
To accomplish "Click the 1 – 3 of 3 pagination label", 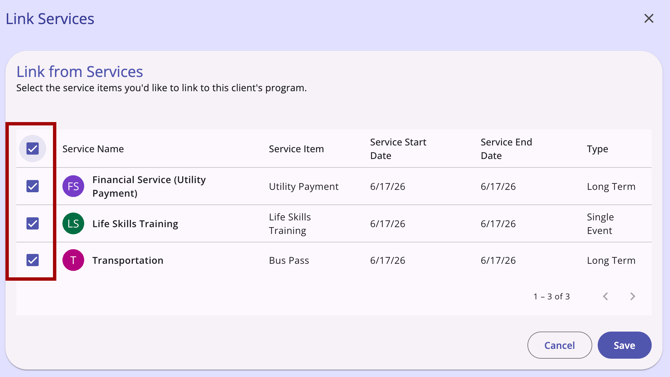I will click(x=551, y=296).
